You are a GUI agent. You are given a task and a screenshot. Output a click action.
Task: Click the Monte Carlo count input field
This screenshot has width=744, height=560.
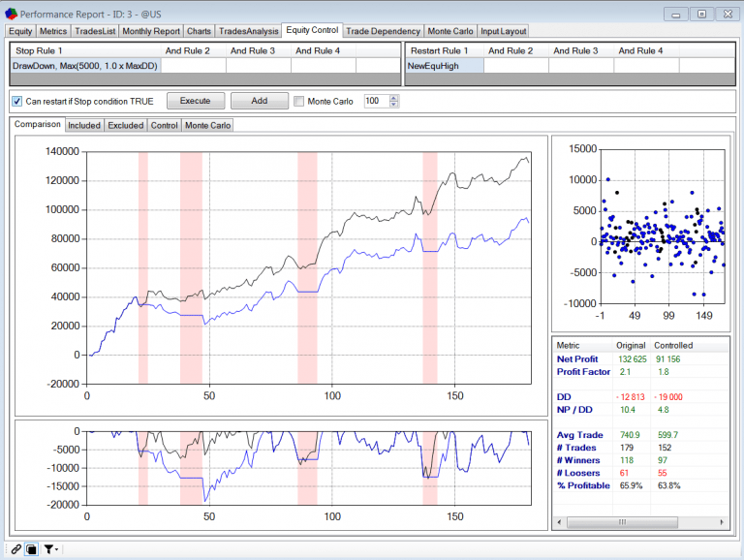(x=375, y=101)
